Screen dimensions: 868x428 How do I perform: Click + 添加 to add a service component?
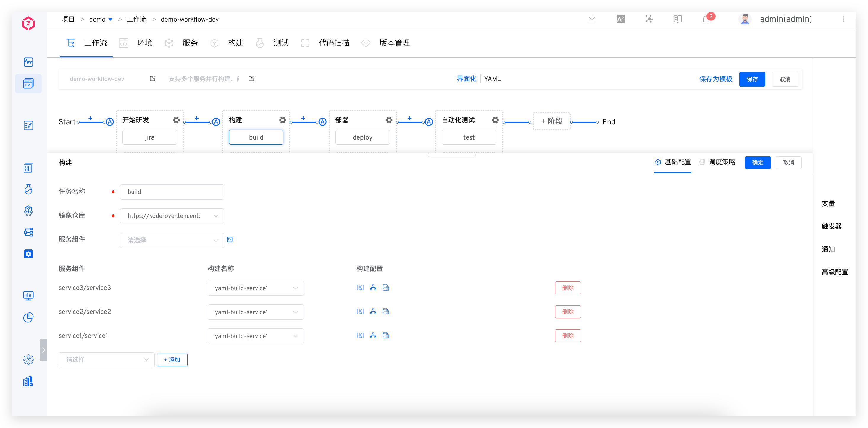172,360
